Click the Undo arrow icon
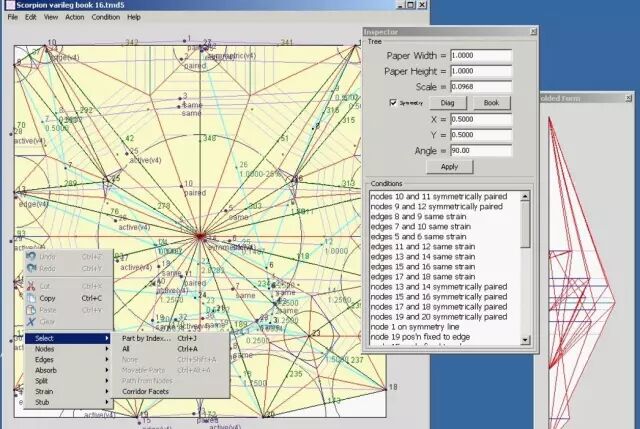 point(31,256)
